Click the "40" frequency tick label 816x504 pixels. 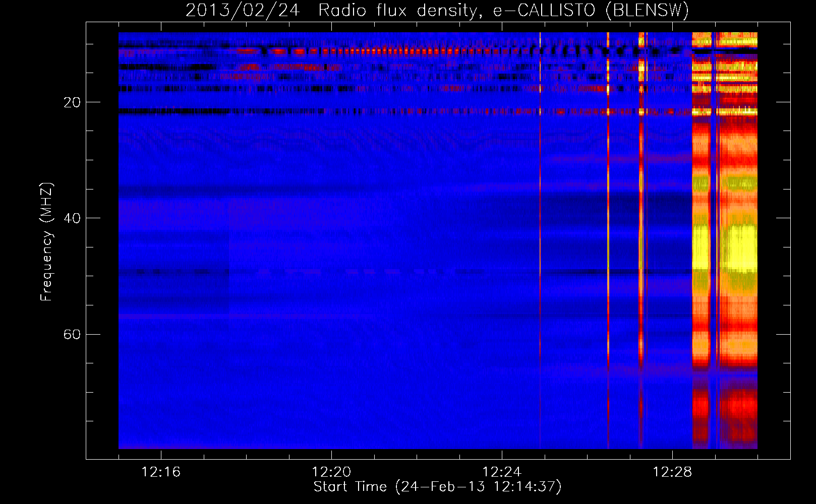[x=73, y=218]
